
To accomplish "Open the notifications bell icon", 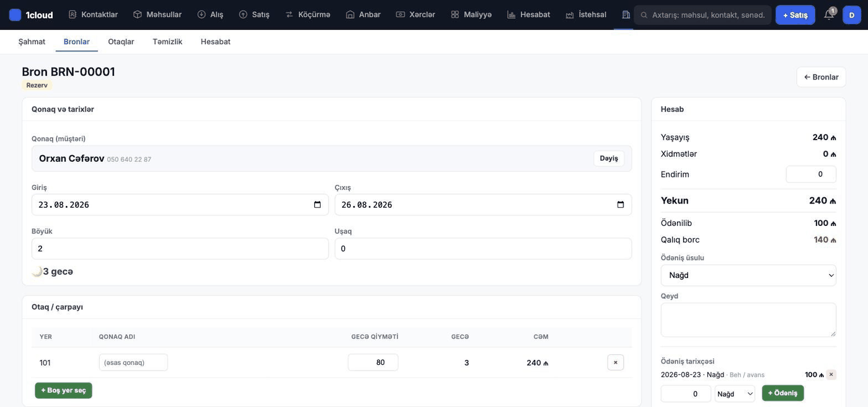I will pos(828,15).
